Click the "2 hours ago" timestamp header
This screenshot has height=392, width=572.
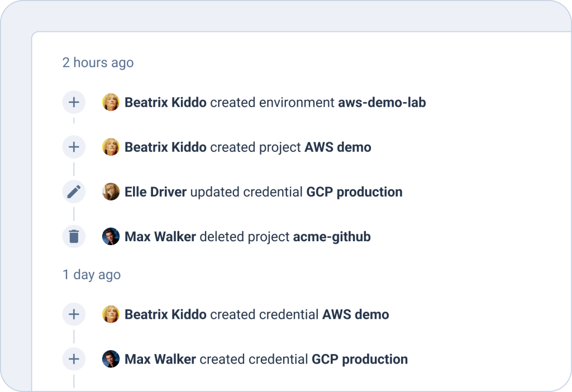[98, 63]
